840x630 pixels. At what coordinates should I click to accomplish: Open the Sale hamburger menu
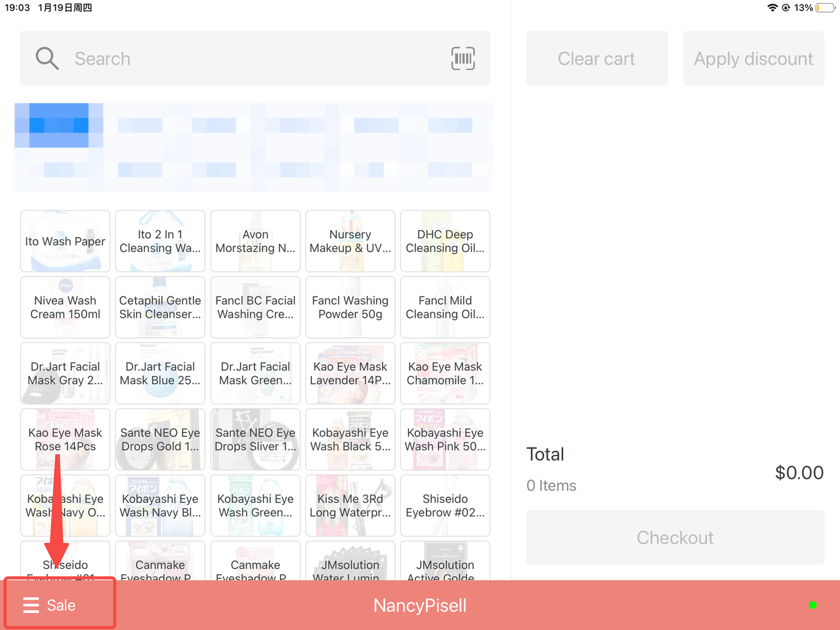coord(50,605)
